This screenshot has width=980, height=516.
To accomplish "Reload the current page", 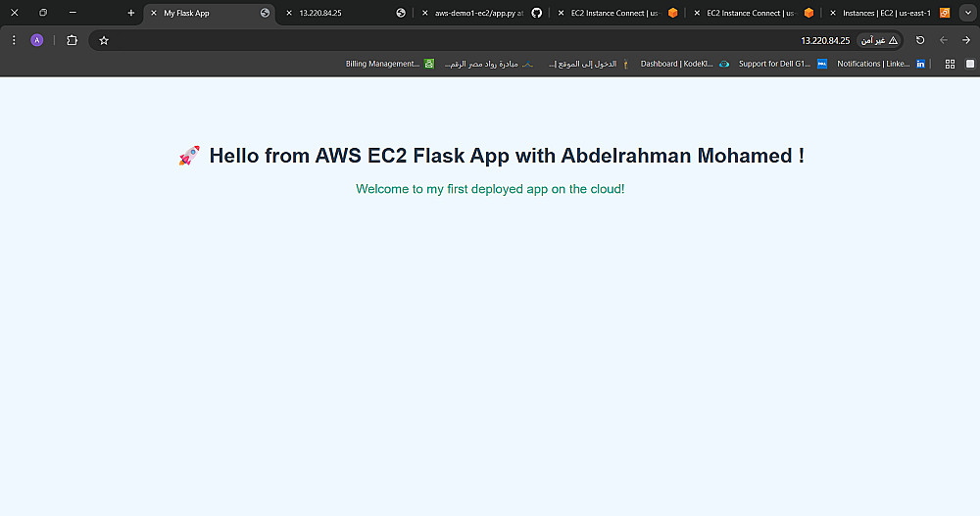I will click(920, 40).
